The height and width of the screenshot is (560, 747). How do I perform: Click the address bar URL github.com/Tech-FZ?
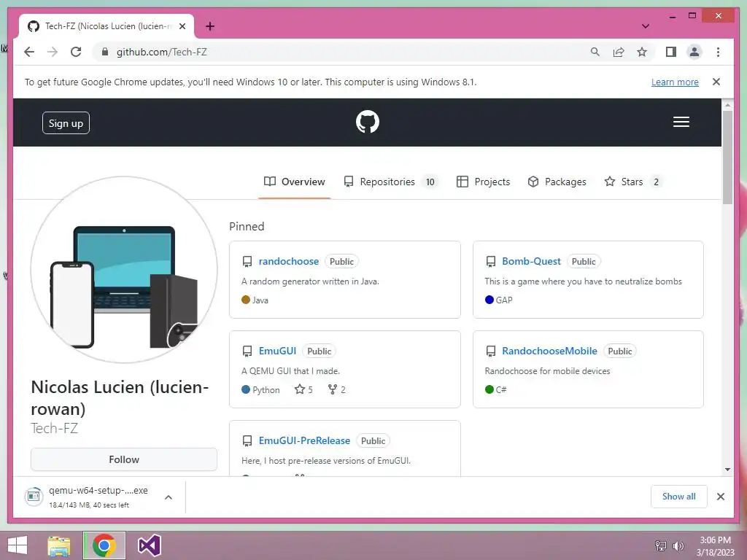162,52
